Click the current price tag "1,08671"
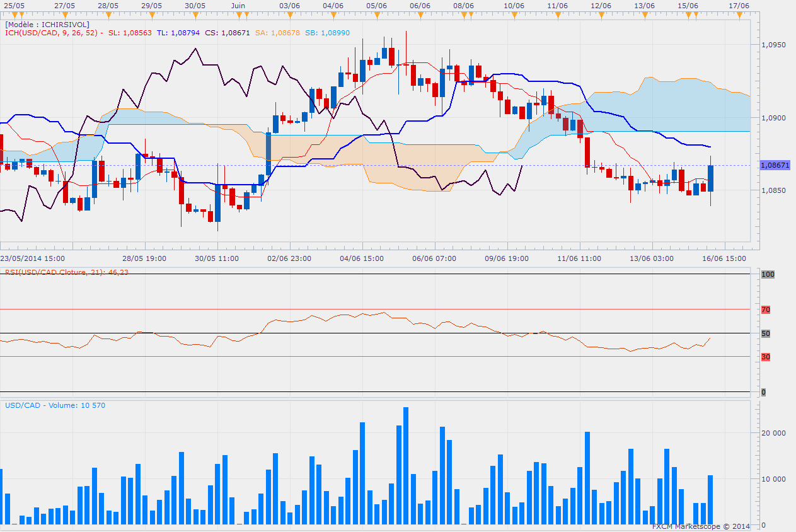 coord(775,165)
